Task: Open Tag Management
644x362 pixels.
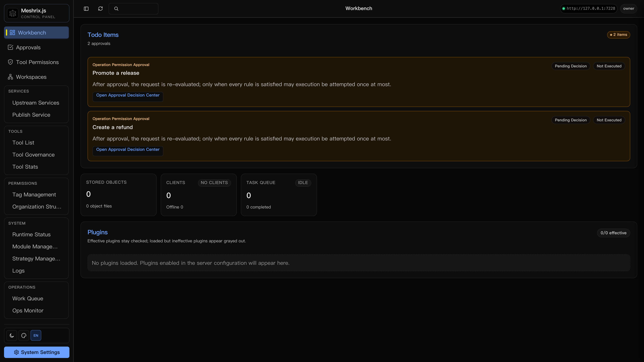Action: tap(34, 195)
